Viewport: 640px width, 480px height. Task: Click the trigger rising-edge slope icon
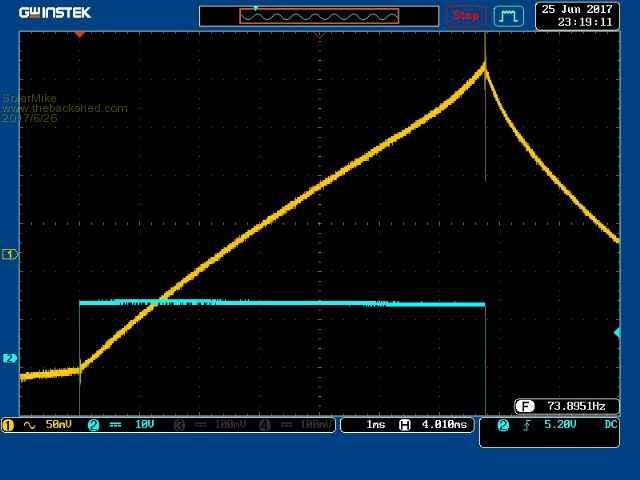(526, 425)
